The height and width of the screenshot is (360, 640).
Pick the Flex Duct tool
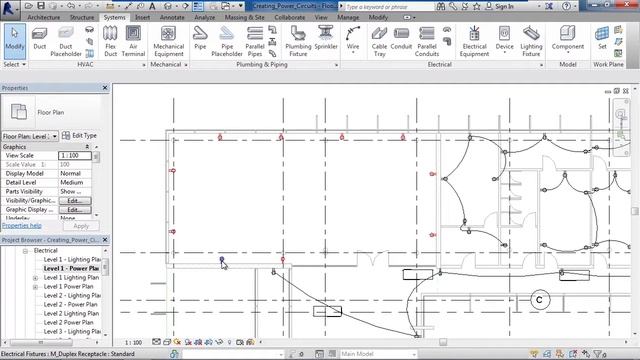[110, 41]
